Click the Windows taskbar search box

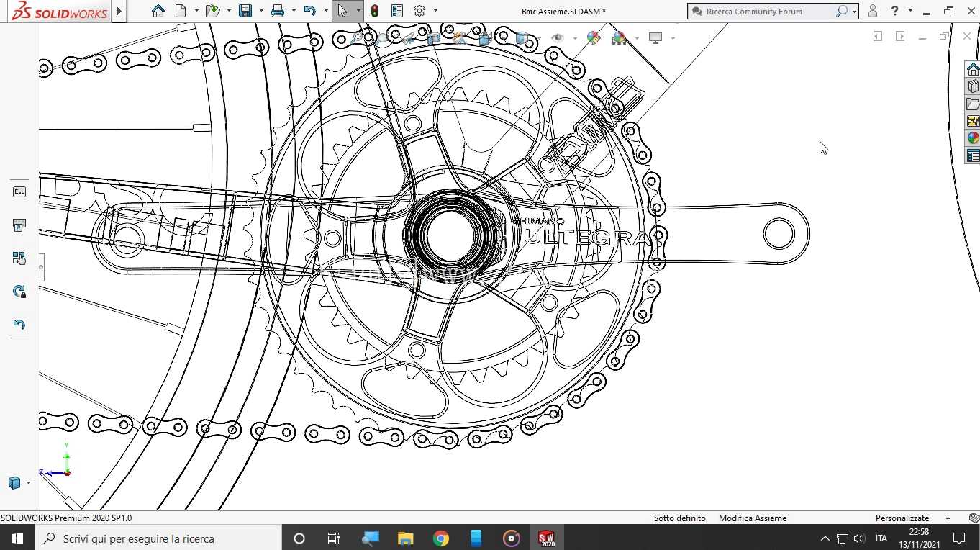pyautogui.click(x=158, y=538)
